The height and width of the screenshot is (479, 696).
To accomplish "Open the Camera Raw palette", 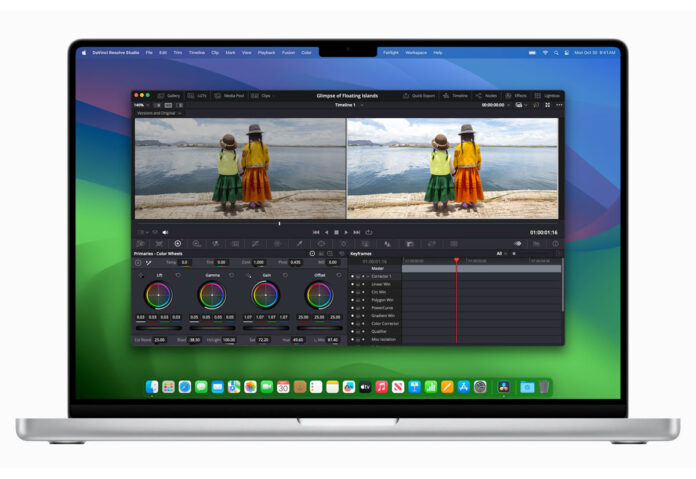I will coord(141,244).
